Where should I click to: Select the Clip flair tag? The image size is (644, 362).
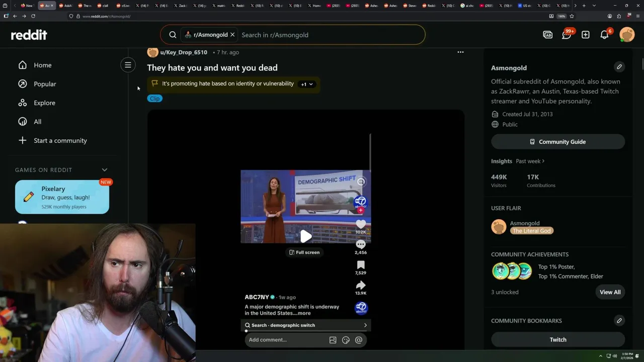pos(154,99)
